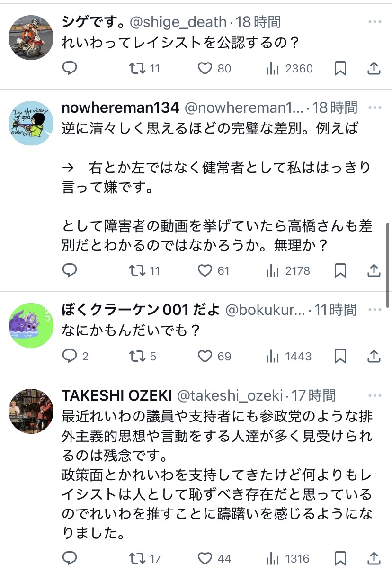Like the nowhereman134 tweet
Viewport: 392px width, 573px height.
[205, 270]
